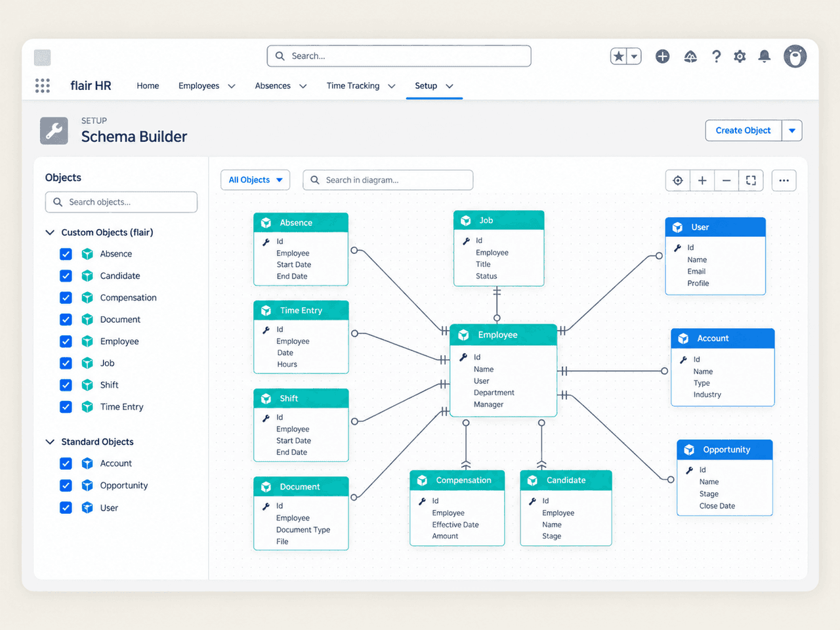Screen dimensions: 840x630
Task: Expand the Time Tracking nav chevron
Action: [x=392, y=86]
